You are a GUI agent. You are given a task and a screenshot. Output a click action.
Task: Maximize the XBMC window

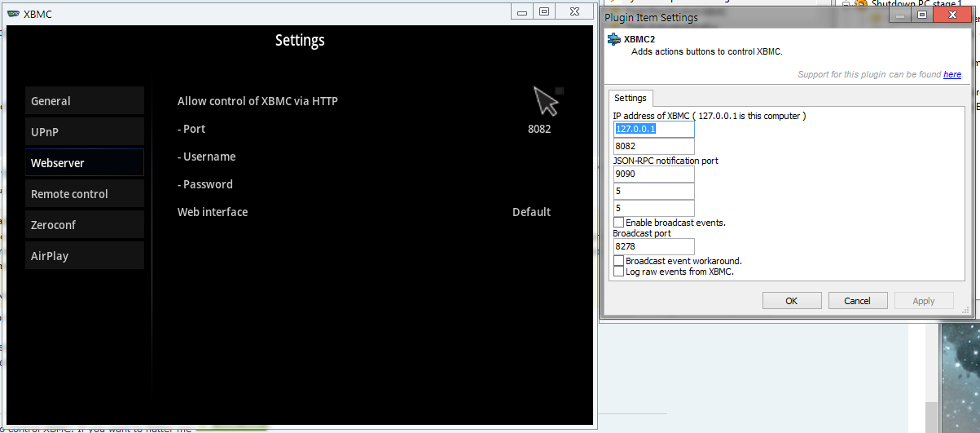tap(544, 11)
